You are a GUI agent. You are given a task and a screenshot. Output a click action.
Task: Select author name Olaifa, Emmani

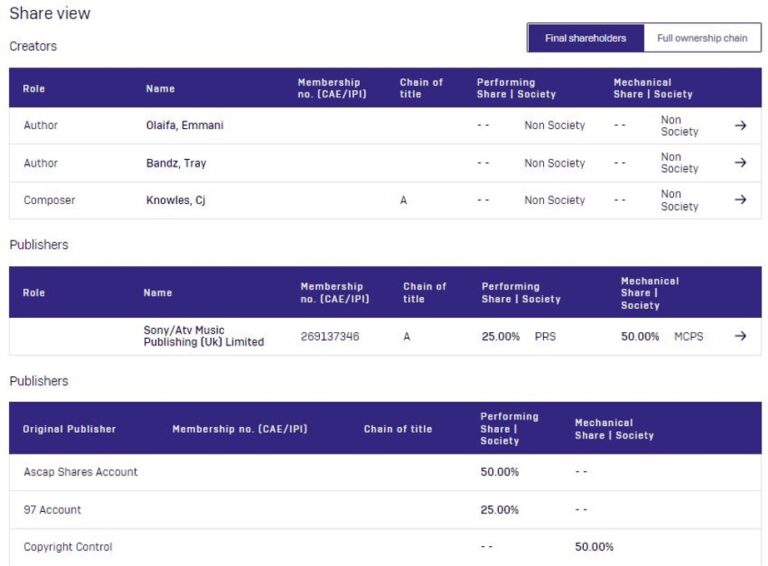pos(184,126)
